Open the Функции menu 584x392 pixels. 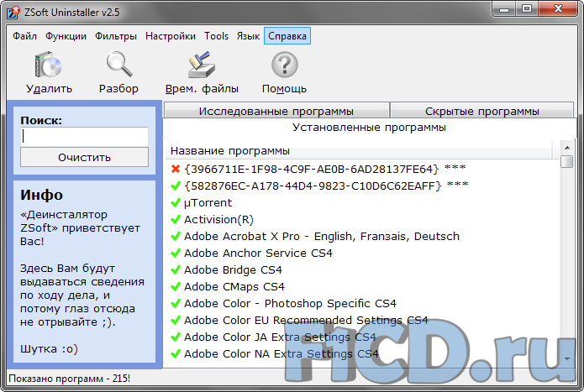click(x=66, y=36)
